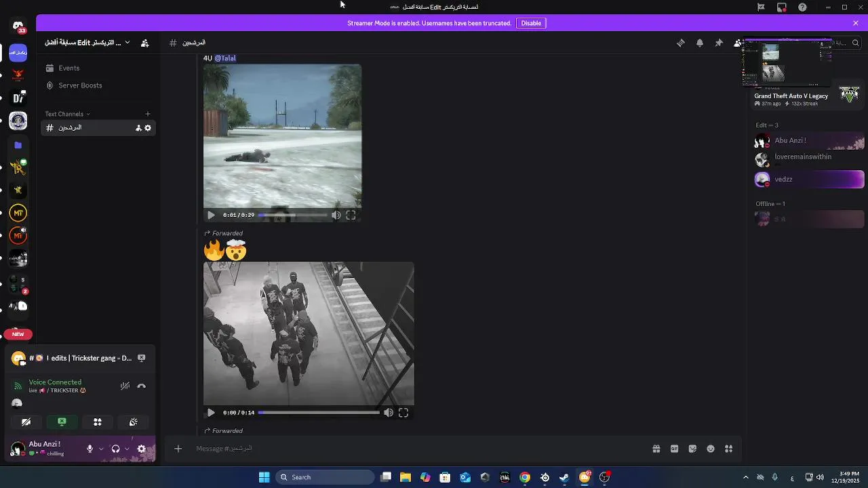Open edit channel gear for المرشحين channel
The height and width of the screenshot is (488, 868).
coord(148,128)
